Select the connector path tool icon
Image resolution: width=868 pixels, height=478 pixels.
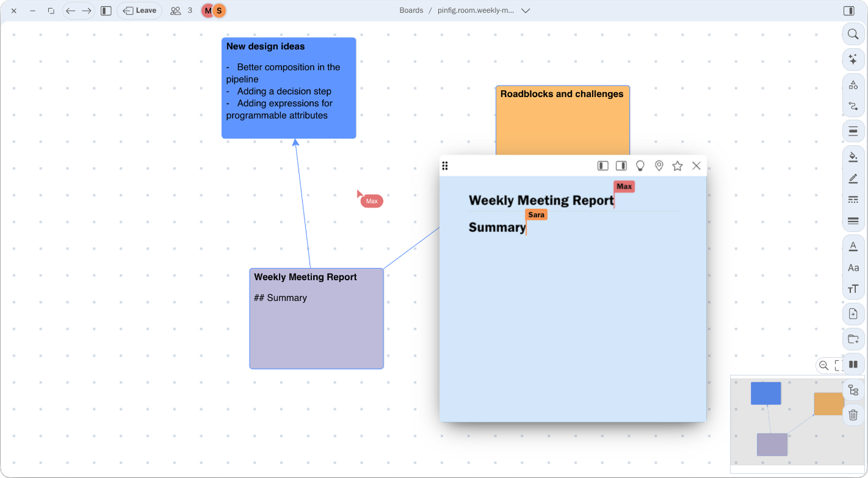click(853, 106)
